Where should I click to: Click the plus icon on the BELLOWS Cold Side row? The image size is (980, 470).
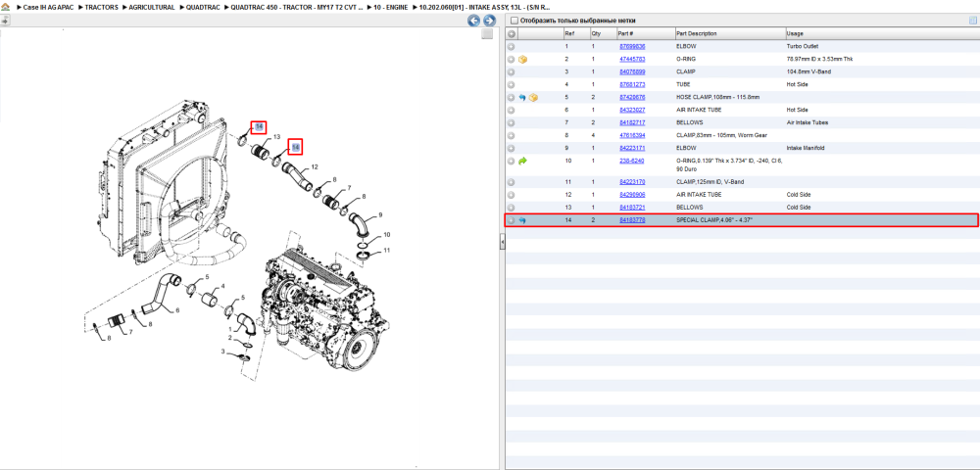[512, 208]
